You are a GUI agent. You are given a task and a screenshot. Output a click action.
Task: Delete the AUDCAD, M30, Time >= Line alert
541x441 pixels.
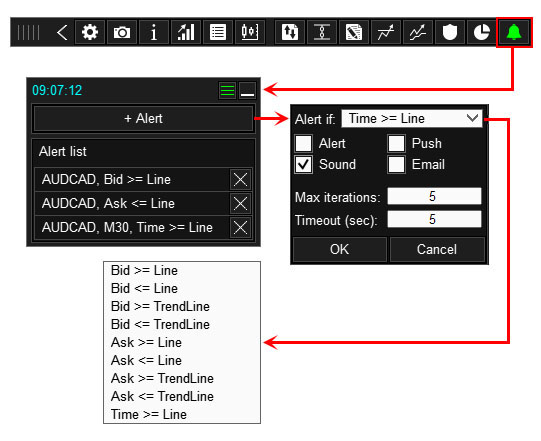coord(240,227)
